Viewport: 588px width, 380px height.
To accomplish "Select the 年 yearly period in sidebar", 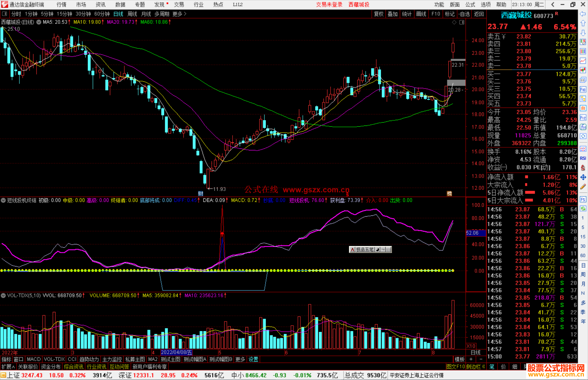I will coord(583,321).
